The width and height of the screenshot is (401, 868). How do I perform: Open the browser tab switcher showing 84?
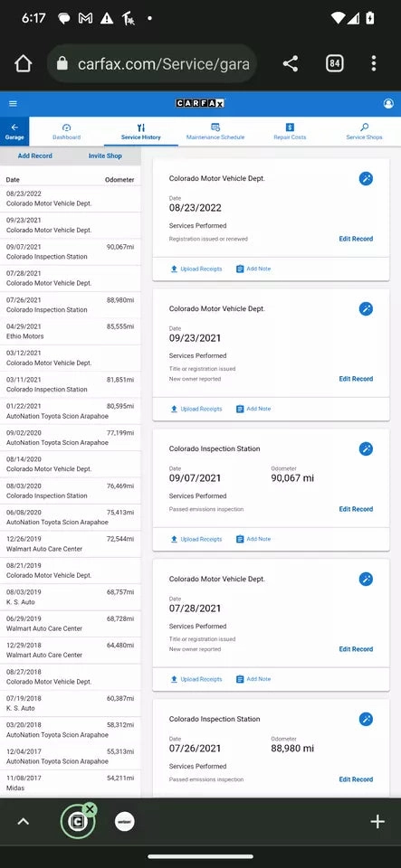pos(334,63)
